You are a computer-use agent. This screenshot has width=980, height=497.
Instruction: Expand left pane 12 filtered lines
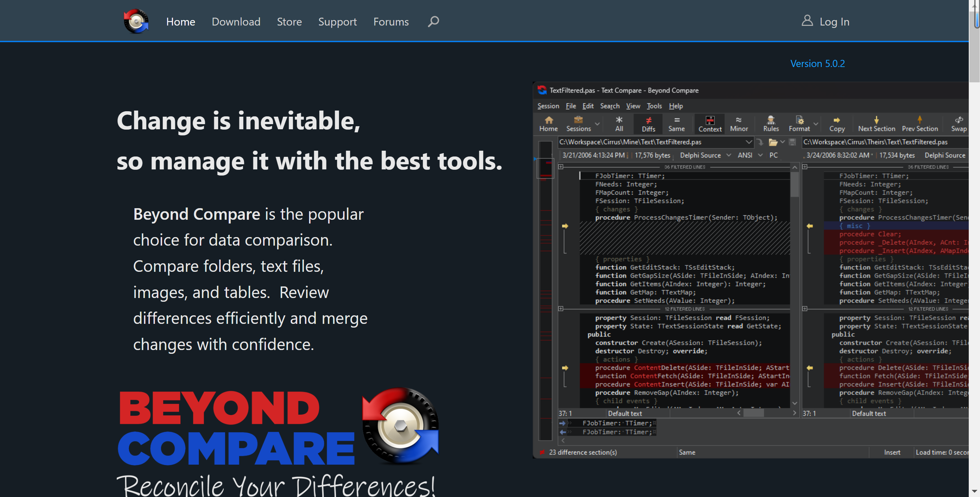pos(561,309)
